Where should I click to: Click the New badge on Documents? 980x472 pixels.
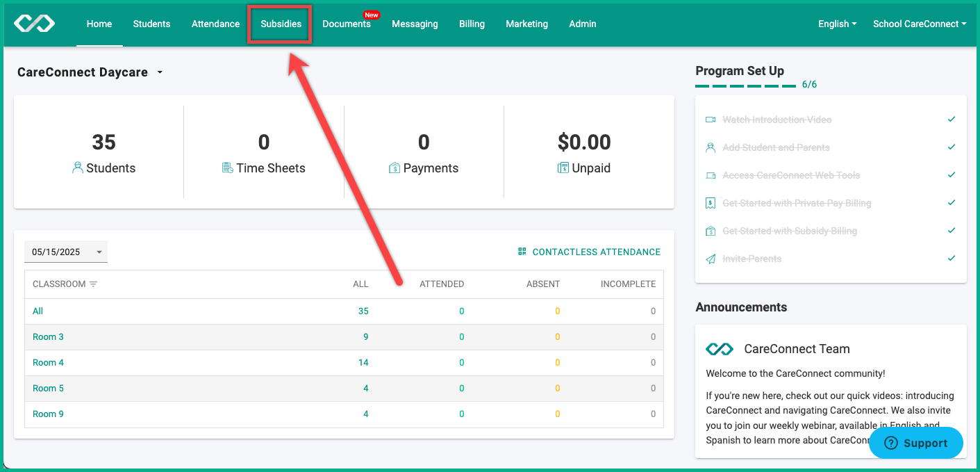pyautogui.click(x=372, y=15)
